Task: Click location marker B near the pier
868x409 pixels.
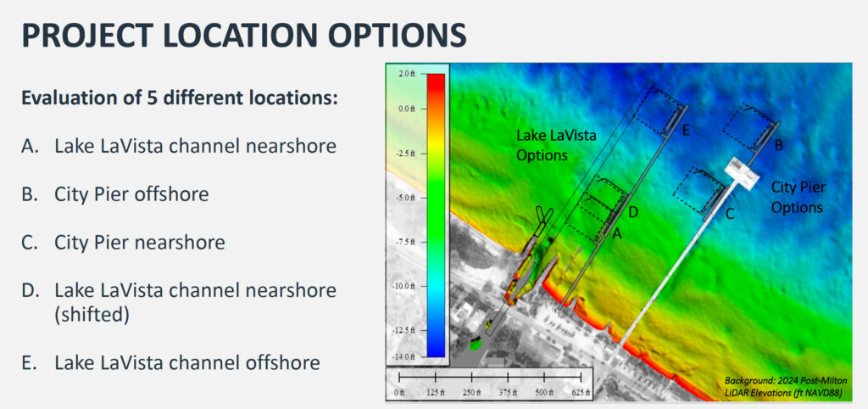Action: [778, 145]
